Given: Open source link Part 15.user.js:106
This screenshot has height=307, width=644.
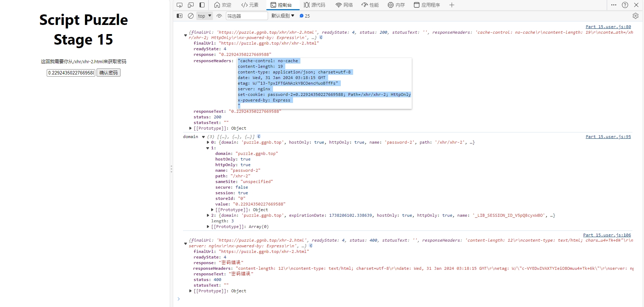Looking at the screenshot, I should point(607,235).
